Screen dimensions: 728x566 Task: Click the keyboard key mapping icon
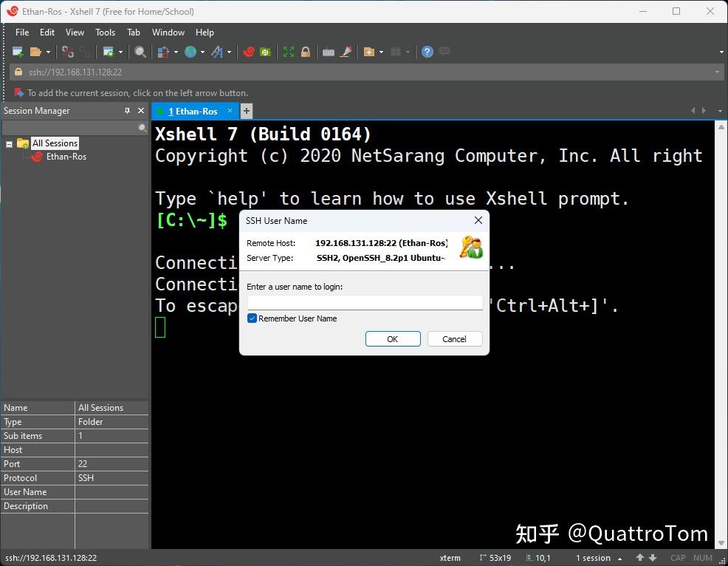pyautogui.click(x=329, y=52)
